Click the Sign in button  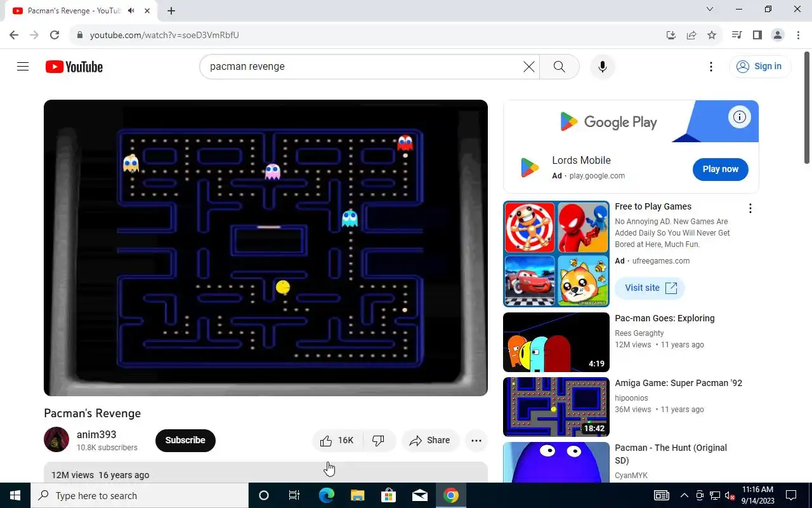coord(760,67)
